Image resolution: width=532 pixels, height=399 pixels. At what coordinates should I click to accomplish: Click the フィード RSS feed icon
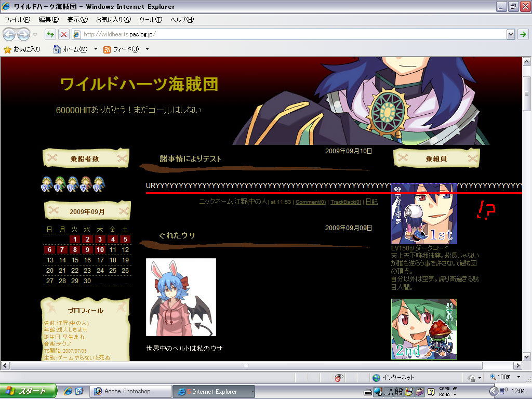click(107, 49)
